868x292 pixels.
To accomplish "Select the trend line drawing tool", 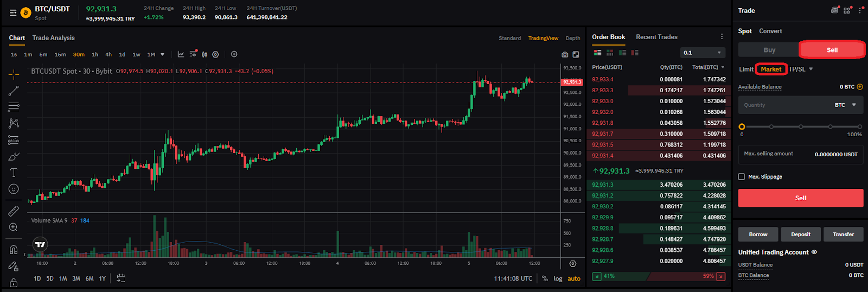I will pos(14,91).
